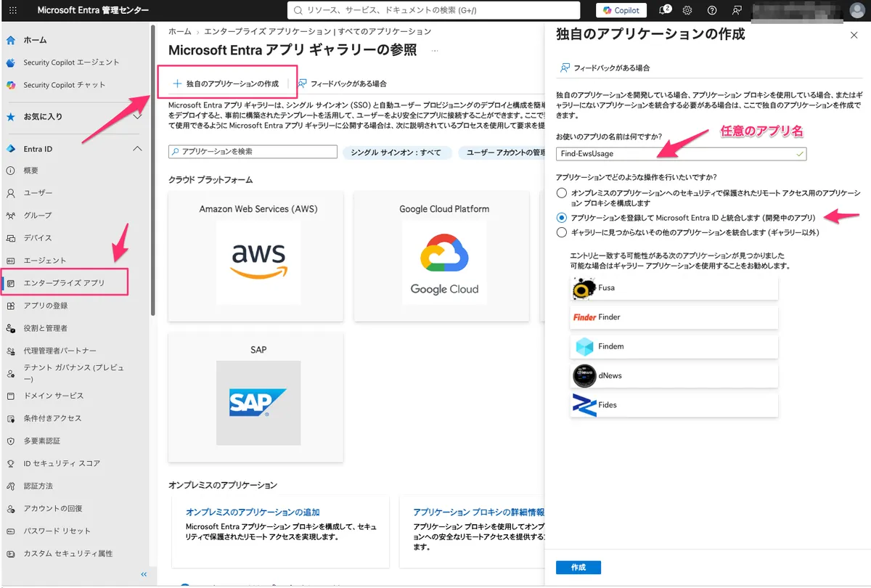Collapse the Entra ID section chevron
The width and height of the screenshot is (871, 588).
pyautogui.click(x=137, y=149)
